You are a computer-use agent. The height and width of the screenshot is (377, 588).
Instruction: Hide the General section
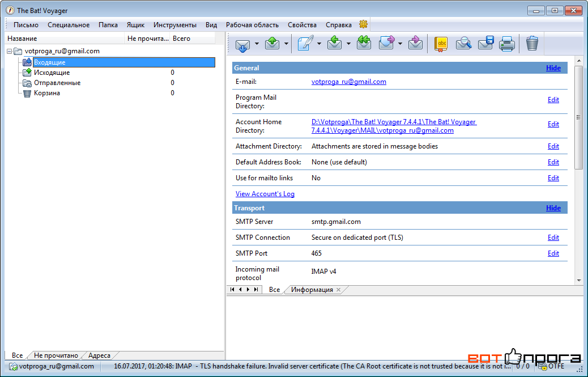(553, 68)
